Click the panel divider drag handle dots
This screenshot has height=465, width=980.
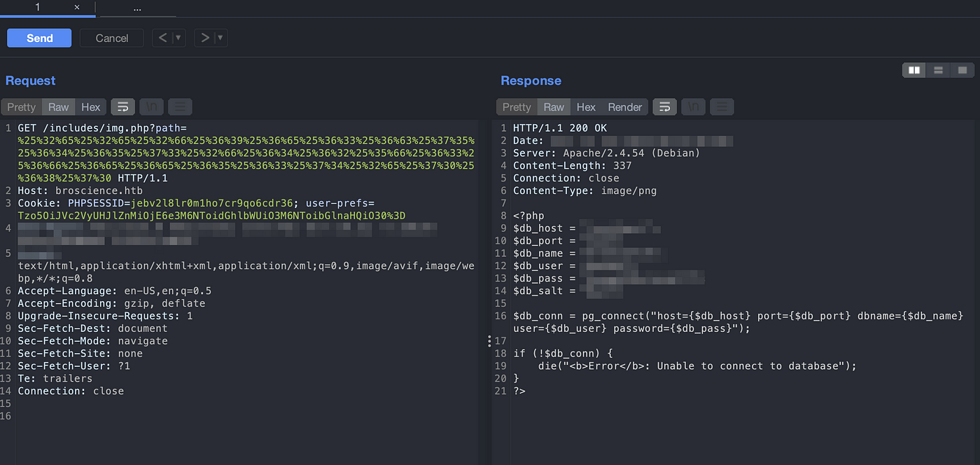point(489,341)
